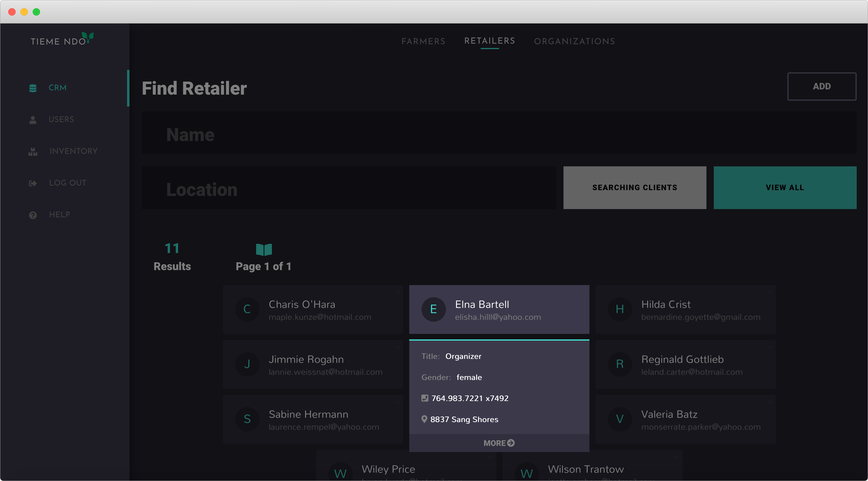Click the map pin icon near Sang Shores
This screenshot has height=481, width=868.
coord(424,419)
